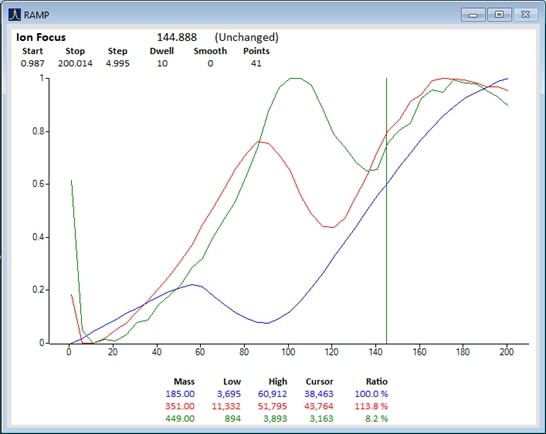The height and width of the screenshot is (434, 546).
Task: Click Ratio value 8.2 %
Action: pyautogui.click(x=376, y=418)
